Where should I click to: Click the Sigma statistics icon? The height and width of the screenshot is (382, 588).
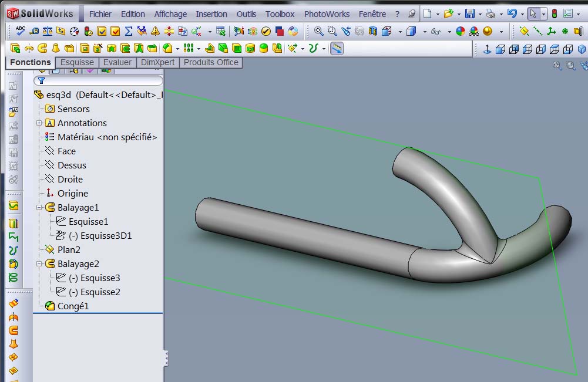pos(128,32)
